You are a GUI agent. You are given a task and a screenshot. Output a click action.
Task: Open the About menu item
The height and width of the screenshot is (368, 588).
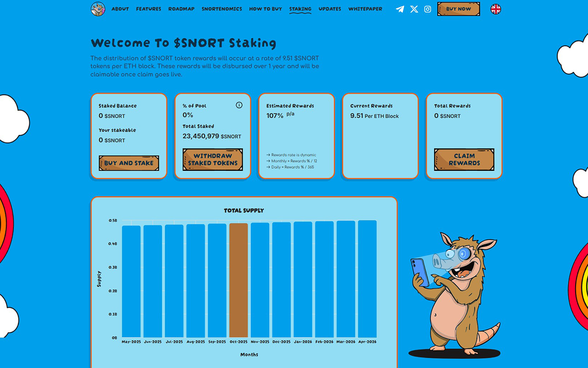click(120, 9)
